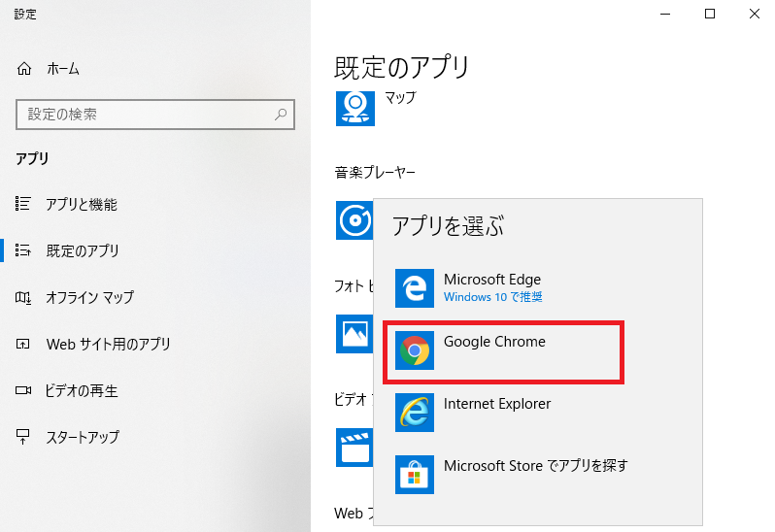
Task: Click the ビデオの再生 camera icon
Action: [x=22, y=390]
